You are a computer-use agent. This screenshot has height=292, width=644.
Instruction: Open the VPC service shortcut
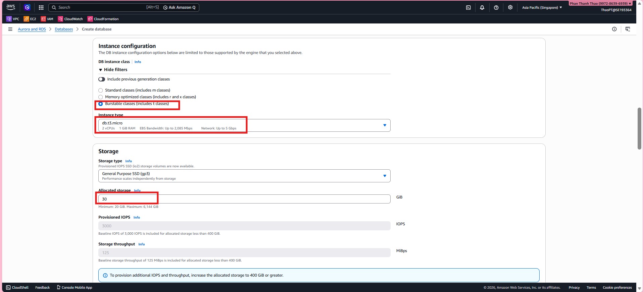[x=13, y=19]
